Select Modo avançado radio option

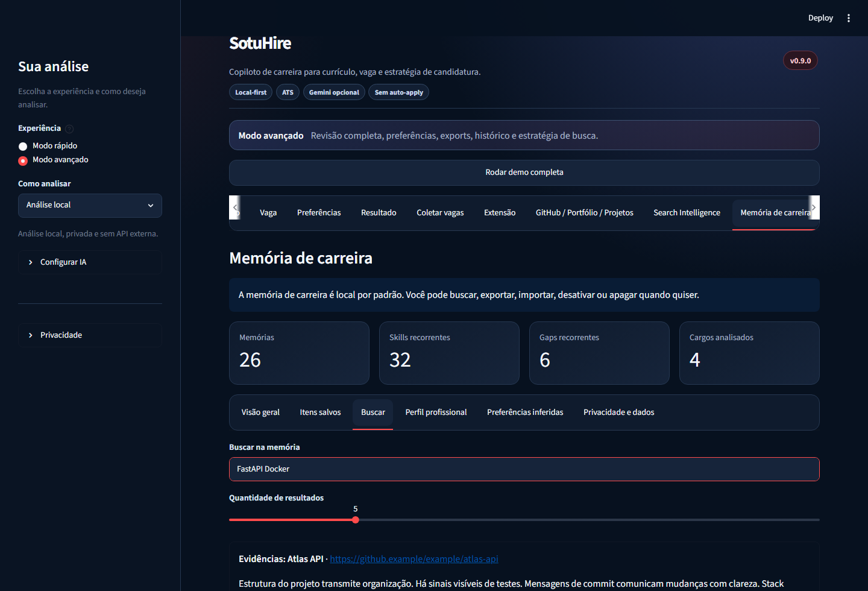[53, 160]
